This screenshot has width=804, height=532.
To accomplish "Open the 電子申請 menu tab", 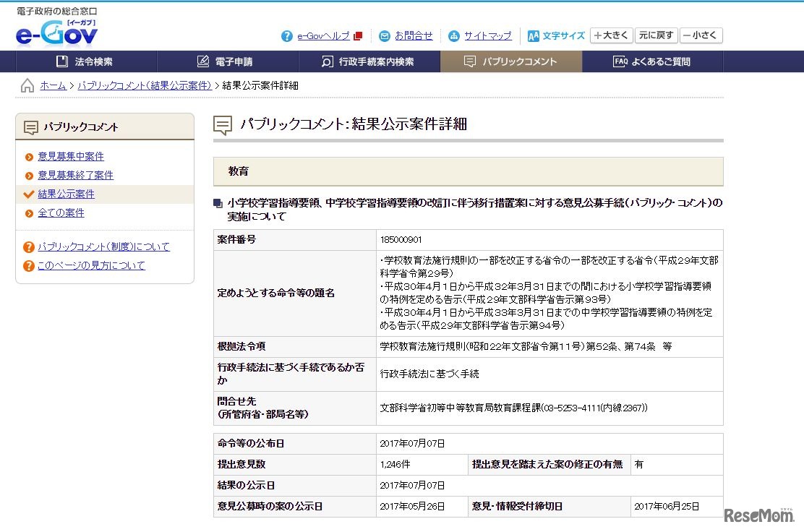I will tap(225, 62).
